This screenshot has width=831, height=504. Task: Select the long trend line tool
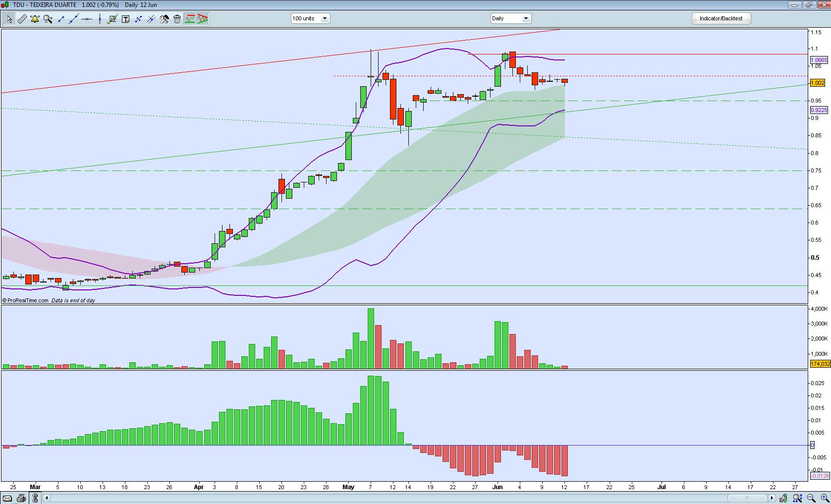73,19
